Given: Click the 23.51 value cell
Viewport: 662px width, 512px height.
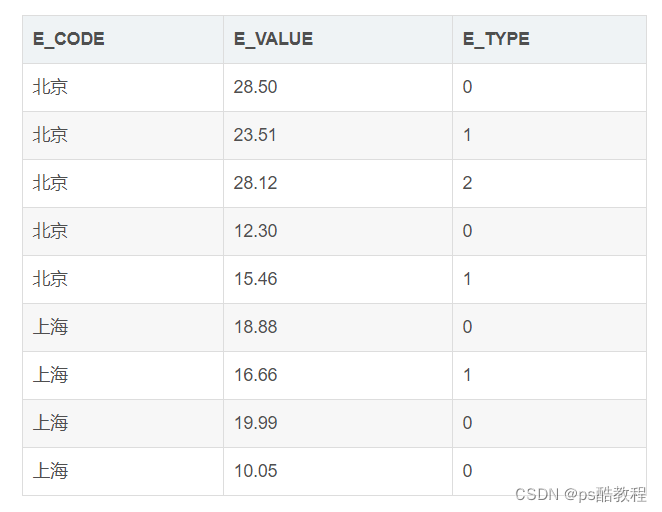Looking at the screenshot, I should pos(255,135).
